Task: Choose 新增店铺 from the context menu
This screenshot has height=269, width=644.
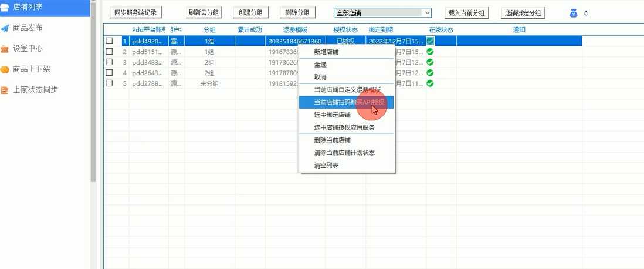Action: pyautogui.click(x=326, y=52)
